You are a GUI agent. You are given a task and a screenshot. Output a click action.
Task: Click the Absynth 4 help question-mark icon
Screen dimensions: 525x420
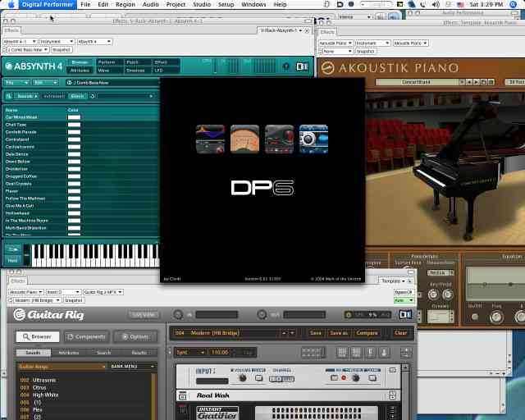[285, 66]
